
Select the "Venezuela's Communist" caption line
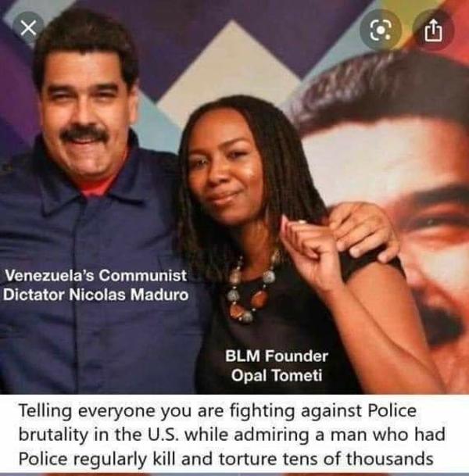(x=95, y=275)
